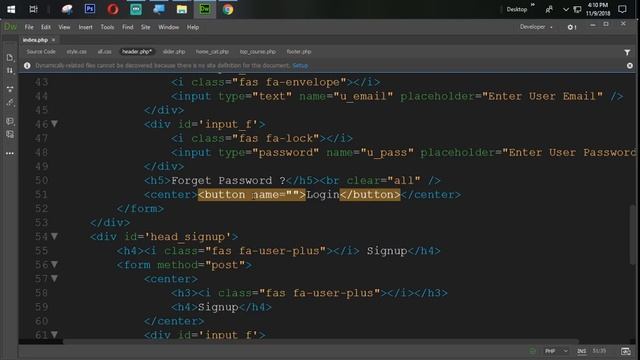Collapse the code block at line 54
Screen dimensions: 640x360
[x=54, y=236]
